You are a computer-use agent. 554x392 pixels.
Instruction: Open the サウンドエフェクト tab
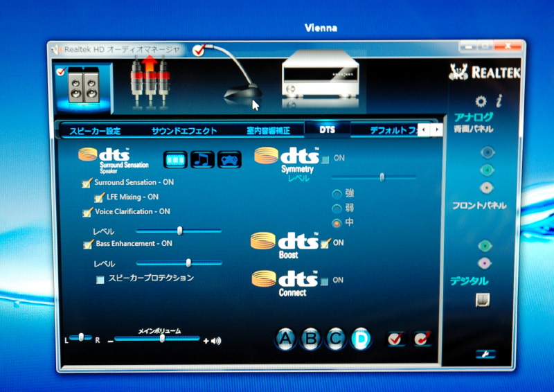tap(184, 131)
